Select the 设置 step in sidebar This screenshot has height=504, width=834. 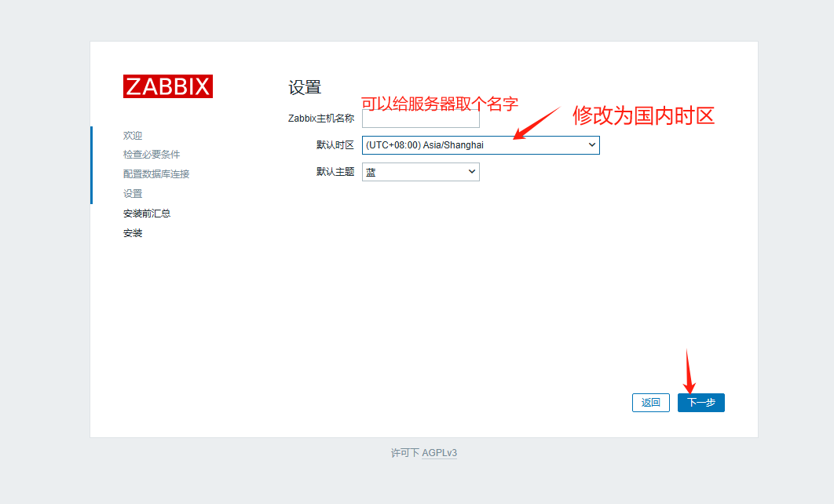[133, 193]
